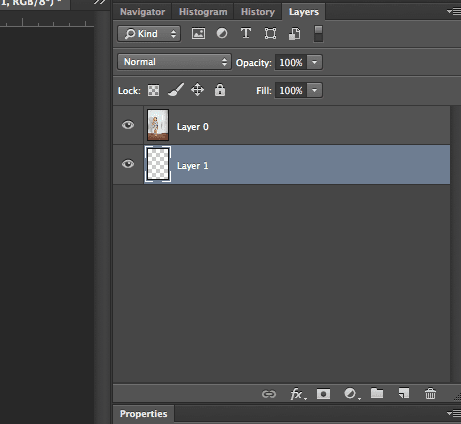
Task: Open the Layers panel flyout menu
Action: click(454, 12)
